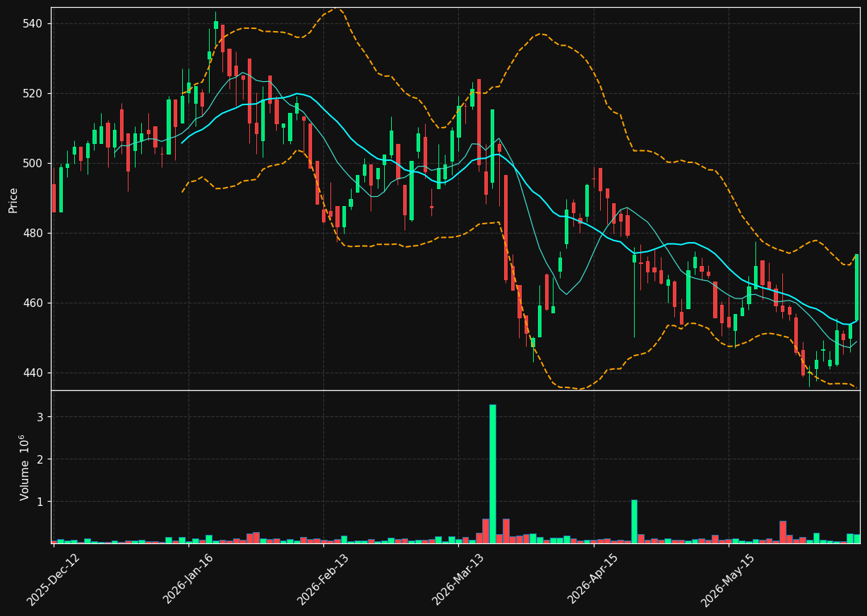The height and width of the screenshot is (616, 867).
Task: Click the Price axis title
Action: pyautogui.click(x=13, y=199)
